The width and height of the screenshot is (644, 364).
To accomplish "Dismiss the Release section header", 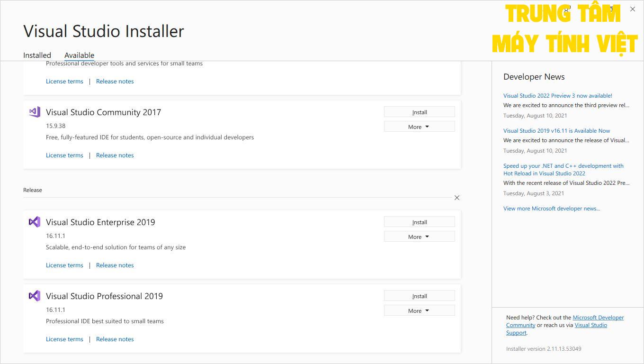I will 456,198.
